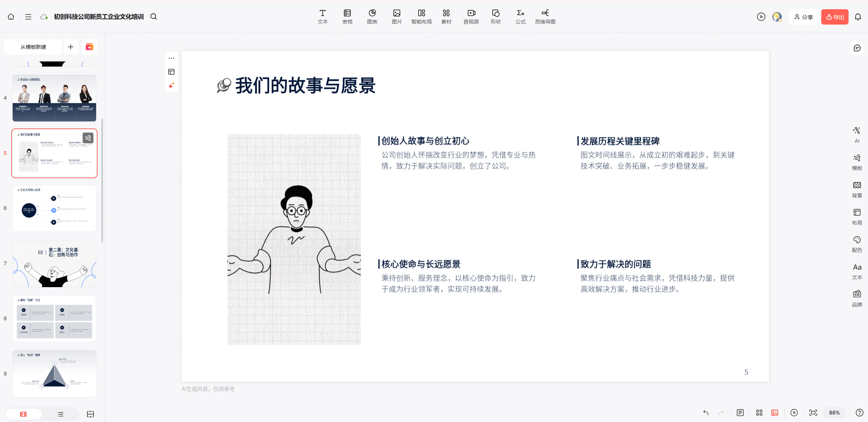The width and height of the screenshot is (868, 422).
Task: Insert an image via the 图片 icon
Action: pyautogui.click(x=397, y=16)
